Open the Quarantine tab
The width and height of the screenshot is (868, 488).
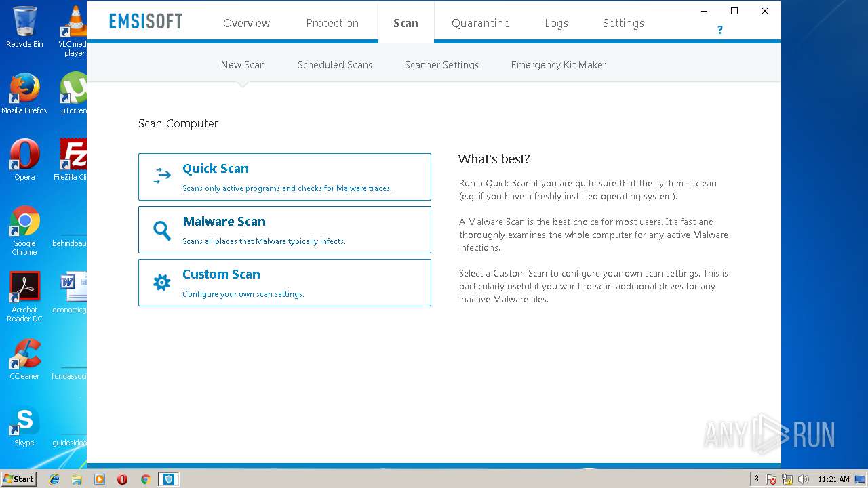481,23
